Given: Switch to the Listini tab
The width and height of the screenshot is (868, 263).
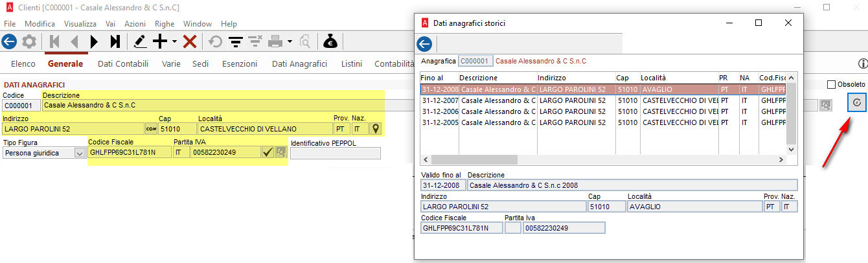Looking at the screenshot, I should click(352, 63).
